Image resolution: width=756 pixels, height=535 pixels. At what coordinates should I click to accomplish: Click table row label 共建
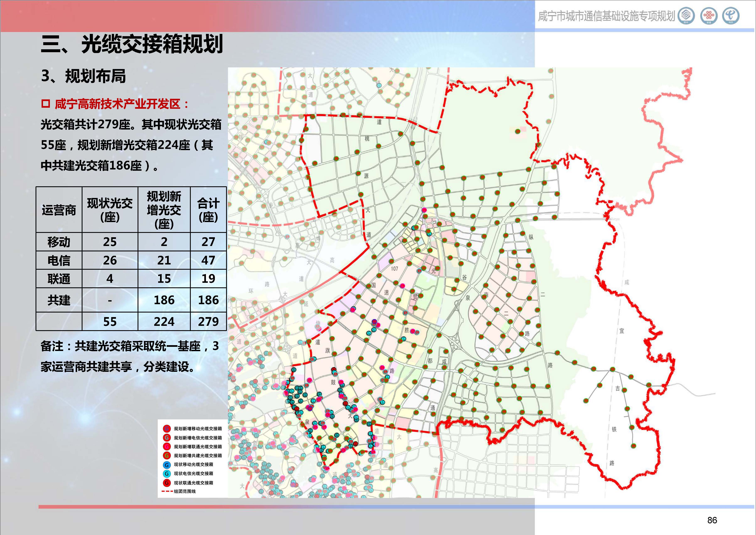[59, 300]
